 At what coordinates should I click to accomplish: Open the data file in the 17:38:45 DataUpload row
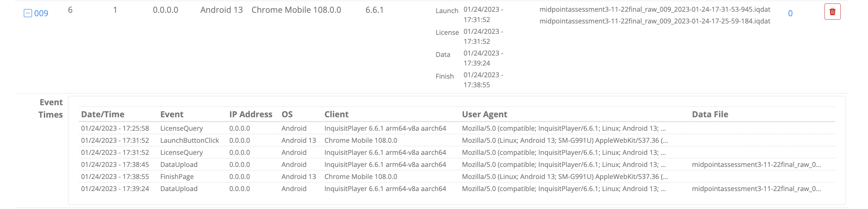(756, 165)
